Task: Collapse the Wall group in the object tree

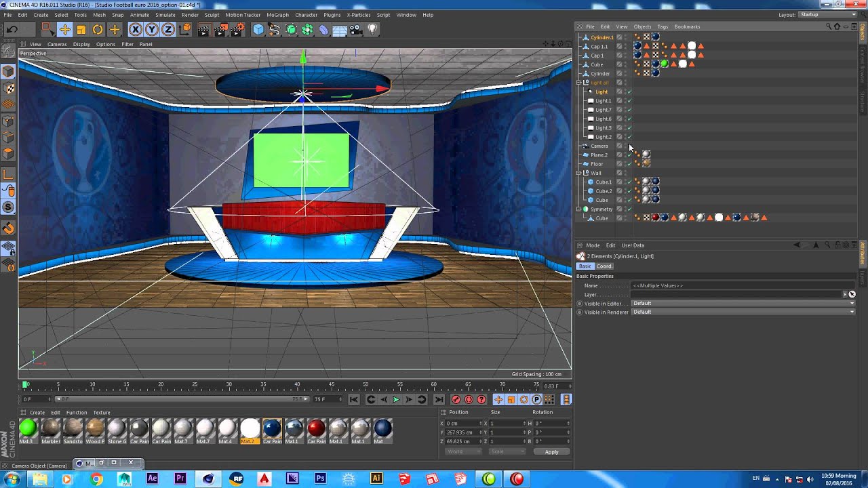Action: click(578, 173)
